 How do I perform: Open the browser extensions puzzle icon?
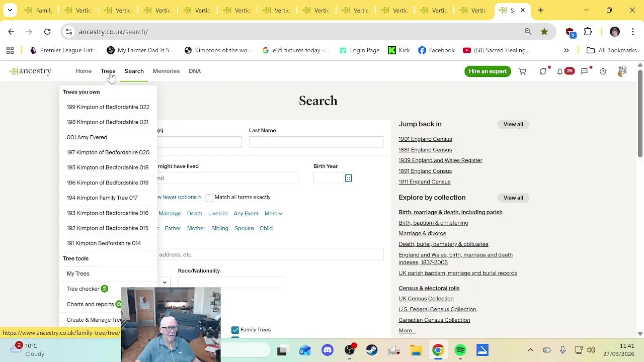coord(588,32)
